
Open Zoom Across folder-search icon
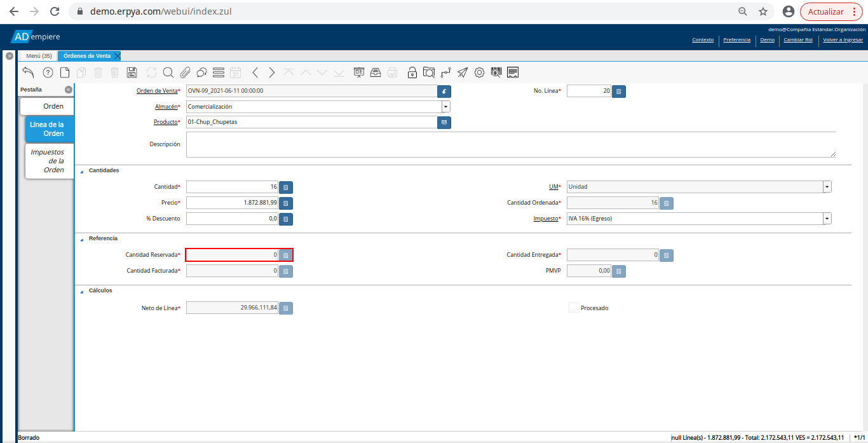(429, 72)
